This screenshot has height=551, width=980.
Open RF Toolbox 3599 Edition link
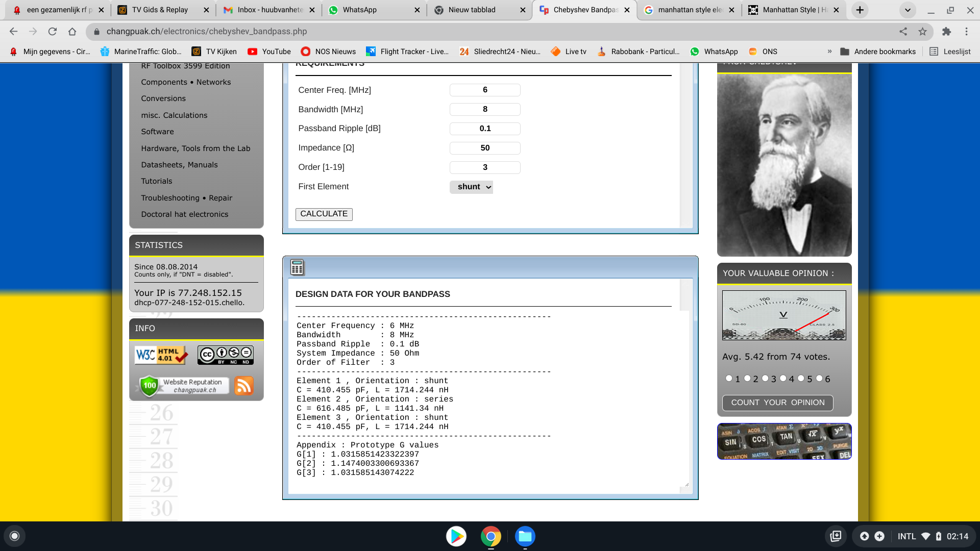[x=185, y=66]
